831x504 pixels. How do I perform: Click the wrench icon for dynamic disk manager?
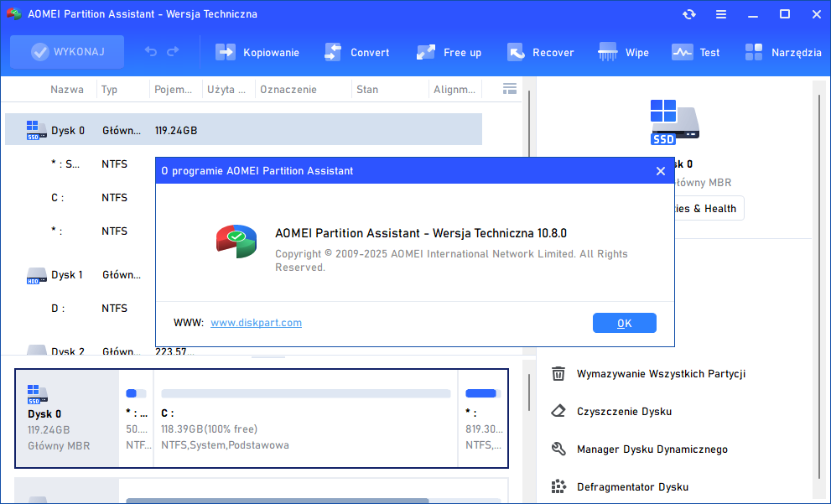tap(558, 449)
